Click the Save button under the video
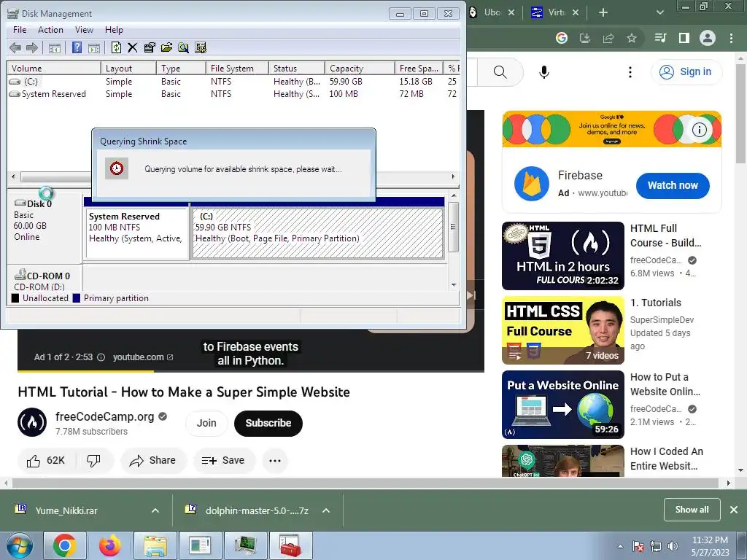 [x=223, y=461]
